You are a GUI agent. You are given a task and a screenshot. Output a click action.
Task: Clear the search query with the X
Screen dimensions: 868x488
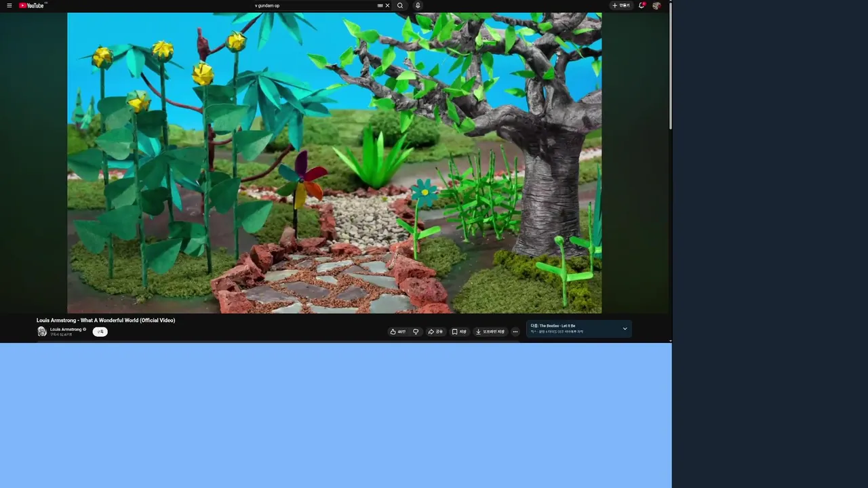(387, 5)
